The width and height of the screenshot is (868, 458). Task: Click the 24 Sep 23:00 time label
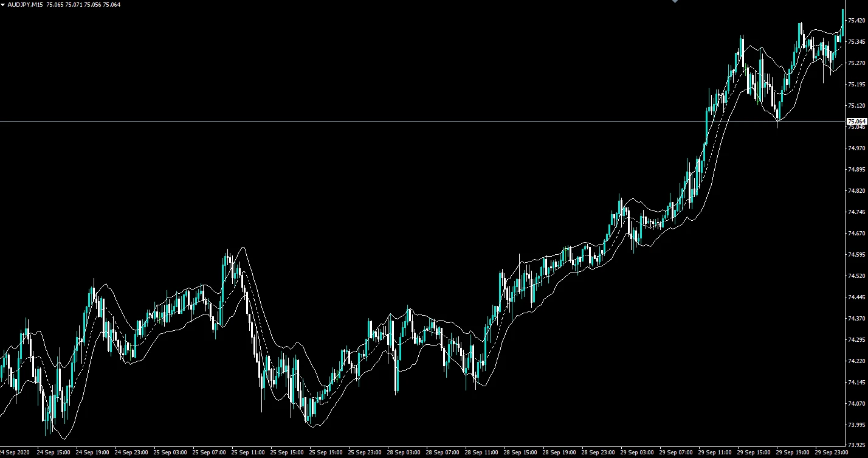pos(131,453)
